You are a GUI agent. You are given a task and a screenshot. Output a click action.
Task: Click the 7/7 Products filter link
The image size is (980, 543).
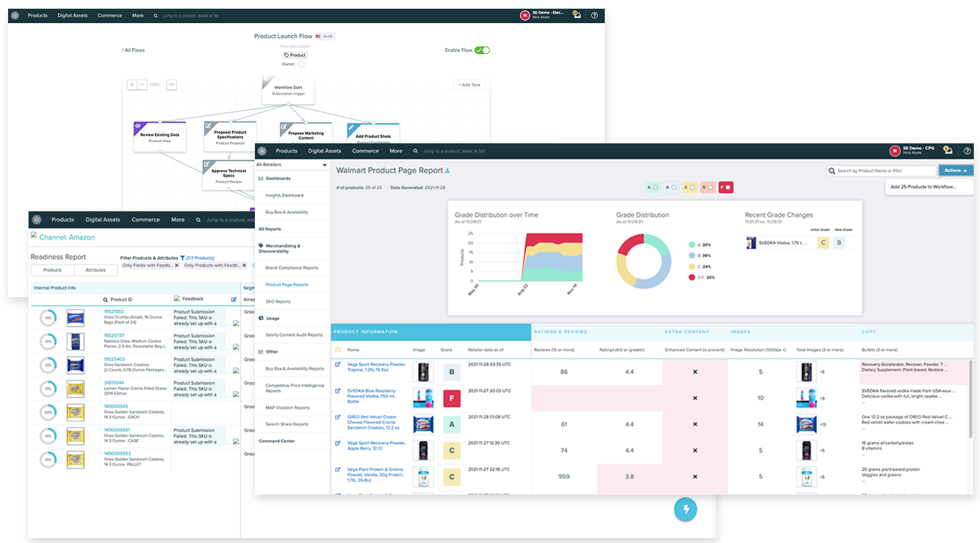(200, 258)
